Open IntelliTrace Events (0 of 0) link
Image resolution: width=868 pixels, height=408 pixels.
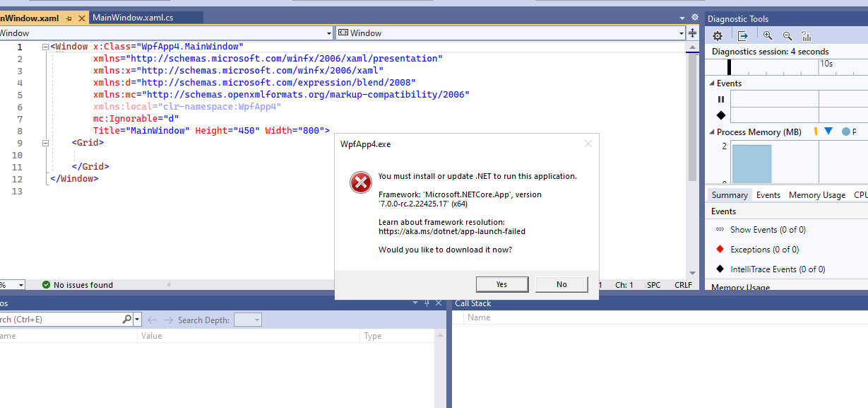coord(778,269)
